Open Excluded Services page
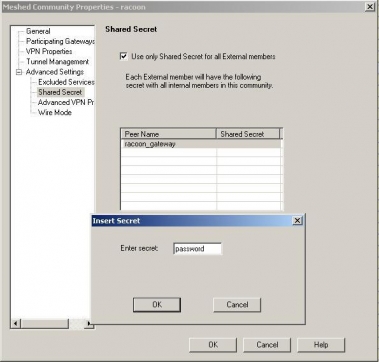Viewport: 379px width, 362px height. (x=66, y=82)
